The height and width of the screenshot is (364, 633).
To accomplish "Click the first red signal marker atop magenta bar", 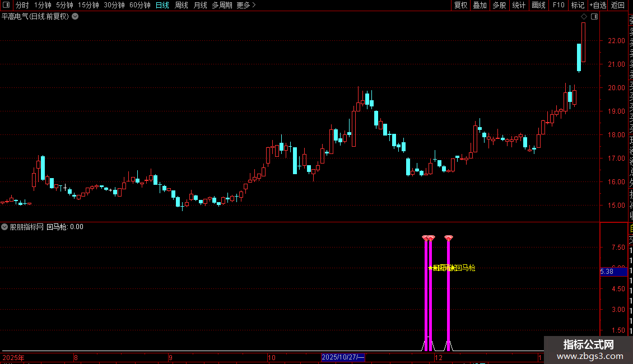I will click(x=425, y=238).
